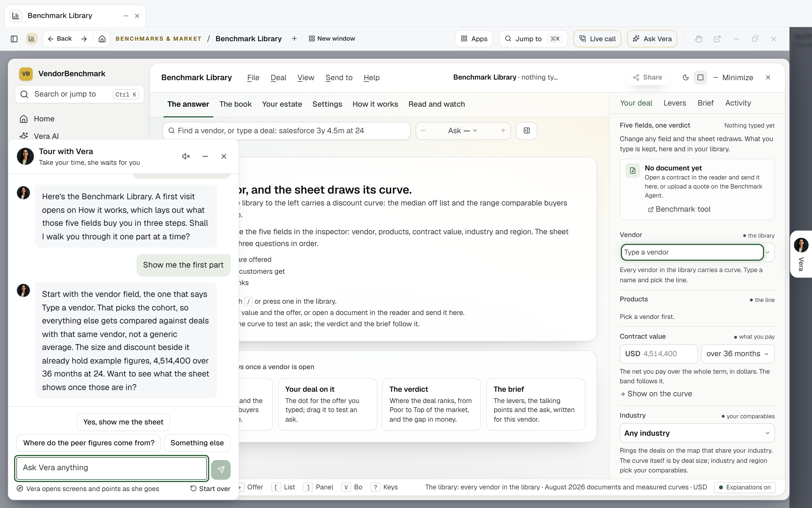The width and height of the screenshot is (812, 508).
Task: Expand the vendor field dropdown chevron
Action: coord(768,252)
